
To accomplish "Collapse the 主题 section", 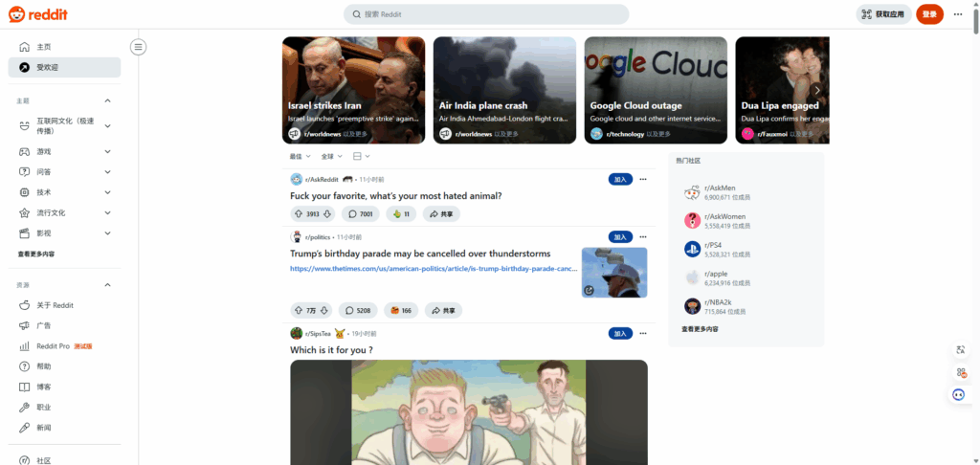I will click(x=107, y=100).
